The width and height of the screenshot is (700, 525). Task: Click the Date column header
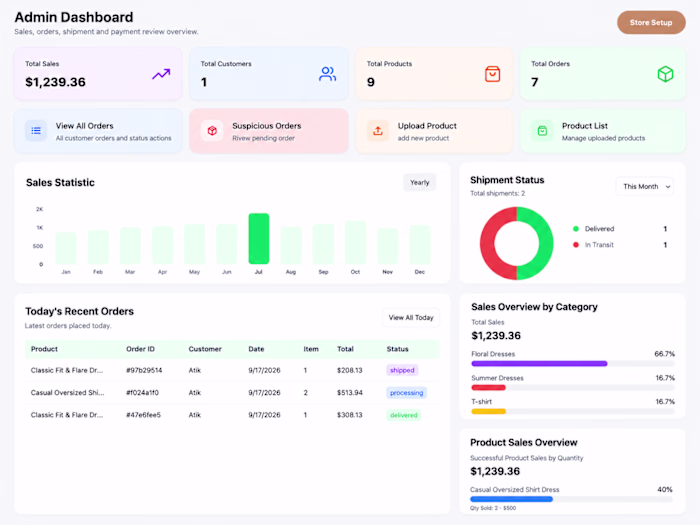point(256,349)
